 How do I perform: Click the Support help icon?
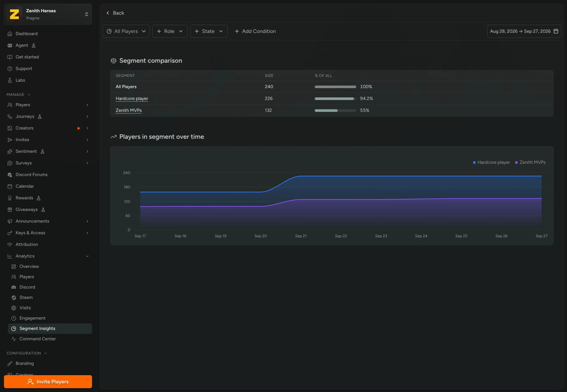coord(10,69)
